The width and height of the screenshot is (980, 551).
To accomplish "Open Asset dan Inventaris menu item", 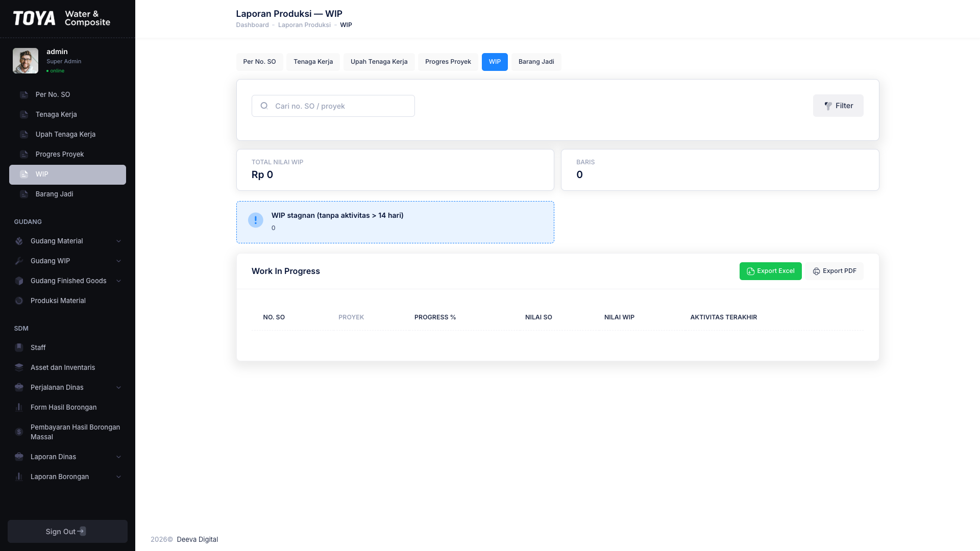I will [x=67, y=368].
